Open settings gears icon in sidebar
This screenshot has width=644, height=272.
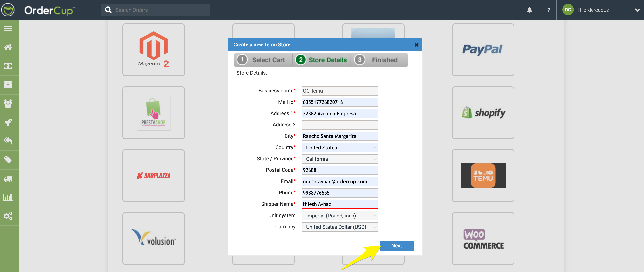(8, 216)
